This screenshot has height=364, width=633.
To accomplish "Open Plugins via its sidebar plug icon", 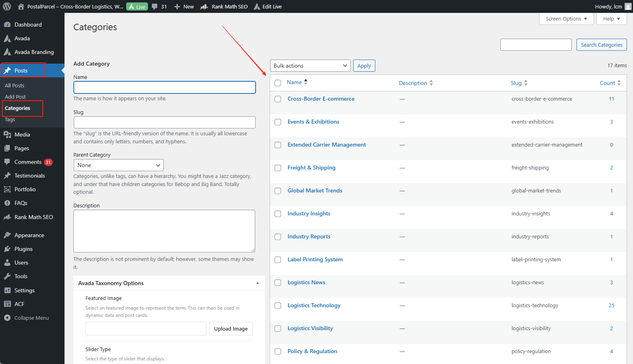I will [7, 249].
